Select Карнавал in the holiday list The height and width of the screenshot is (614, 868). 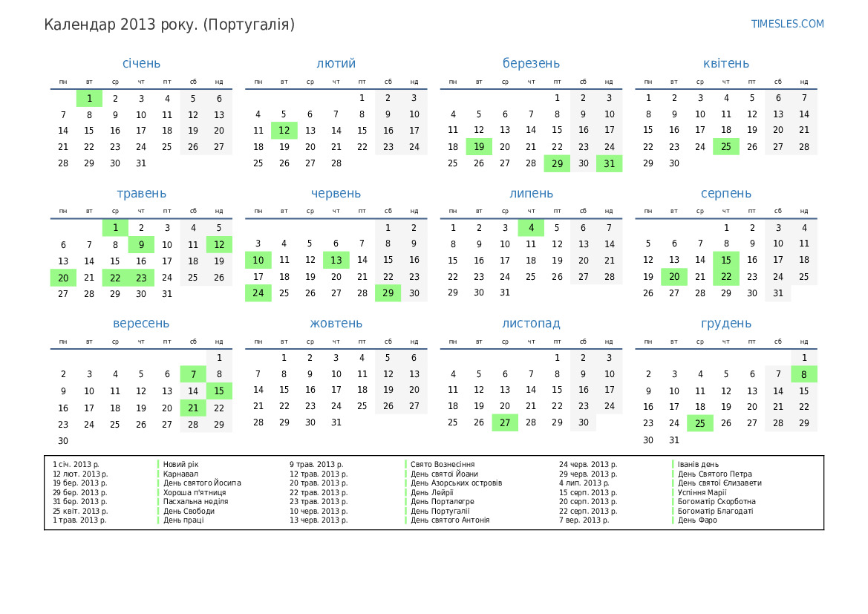(x=180, y=474)
